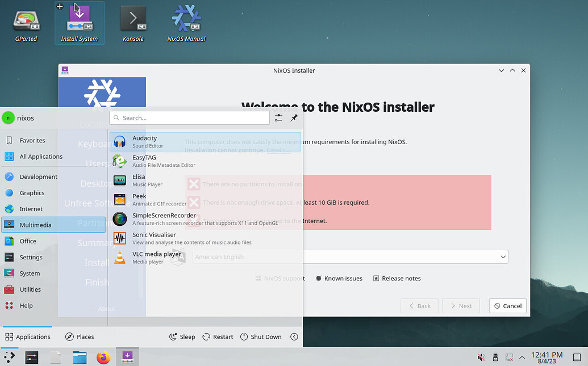The image size is (588, 366).
Task: Toggle the application sort options beside search
Action: pos(278,118)
